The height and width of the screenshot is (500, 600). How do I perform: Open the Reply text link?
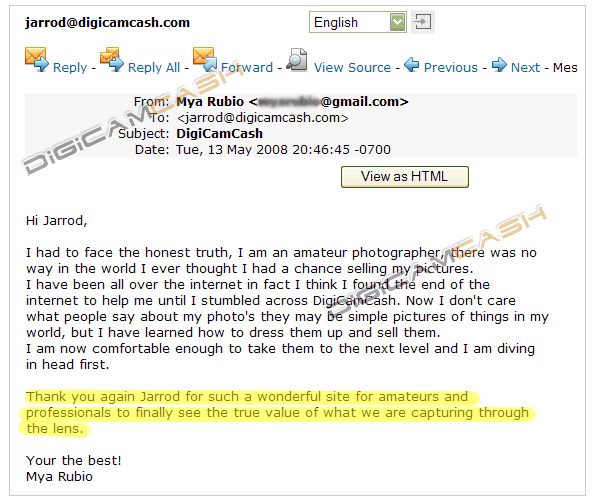coord(70,68)
